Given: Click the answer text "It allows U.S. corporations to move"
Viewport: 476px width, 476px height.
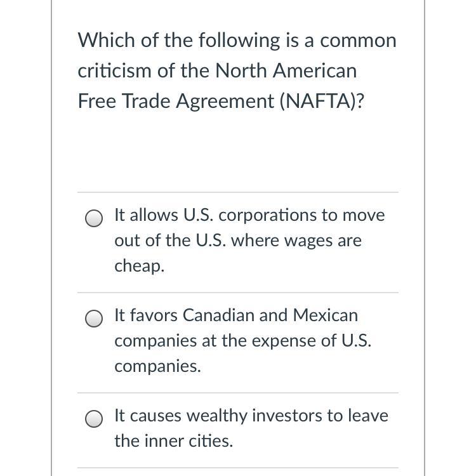Looking at the screenshot, I should coord(249,215).
